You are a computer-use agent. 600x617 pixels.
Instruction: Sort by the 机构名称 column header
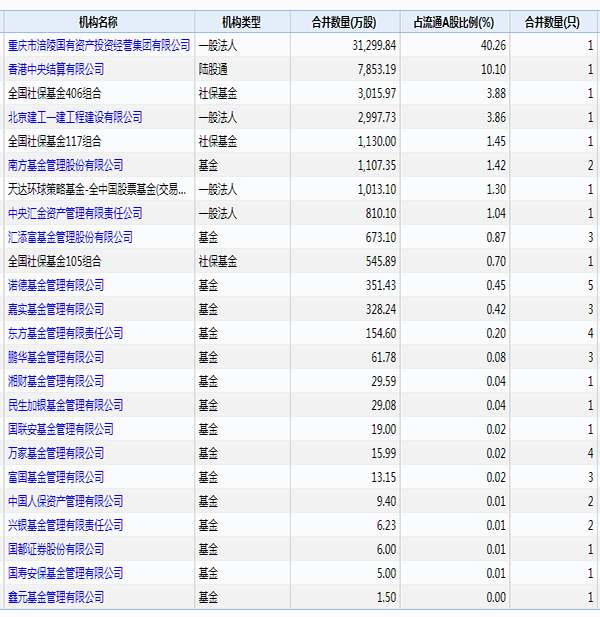[x=98, y=22]
